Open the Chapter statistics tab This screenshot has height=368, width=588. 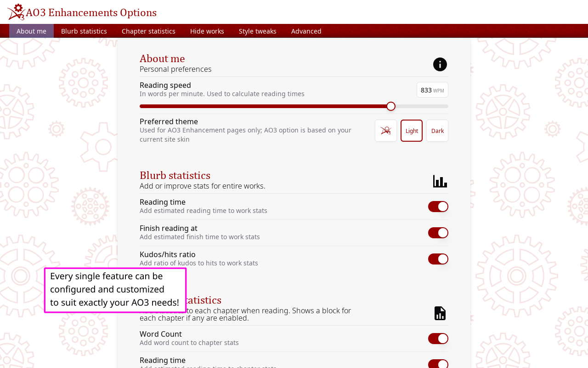click(x=149, y=31)
